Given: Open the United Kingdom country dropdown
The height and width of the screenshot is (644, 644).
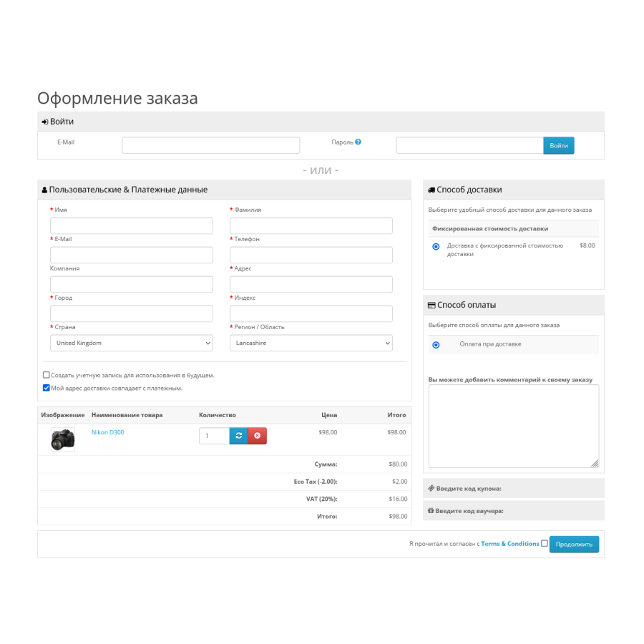Looking at the screenshot, I should [132, 343].
